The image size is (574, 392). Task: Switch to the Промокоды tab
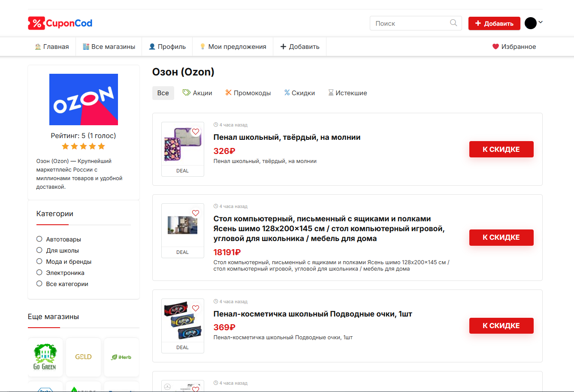[x=248, y=93]
